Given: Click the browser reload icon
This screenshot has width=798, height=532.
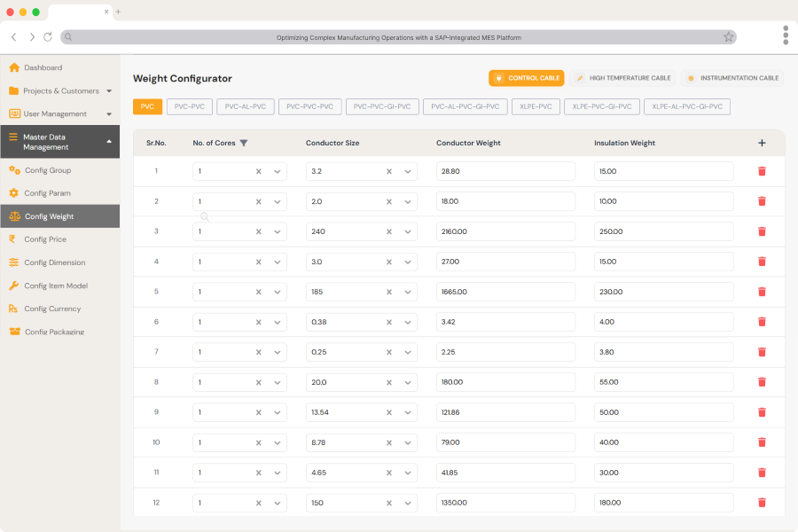Looking at the screenshot, I should (48, 37).
